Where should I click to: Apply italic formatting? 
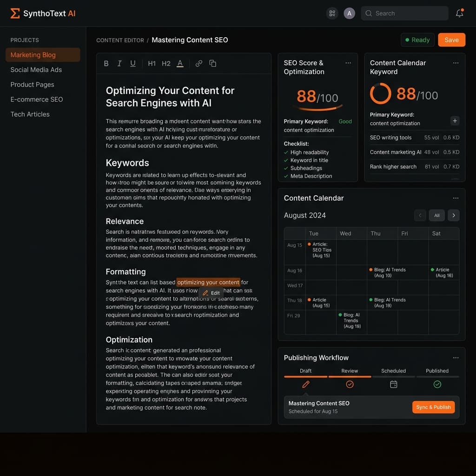tap(119, 63)
